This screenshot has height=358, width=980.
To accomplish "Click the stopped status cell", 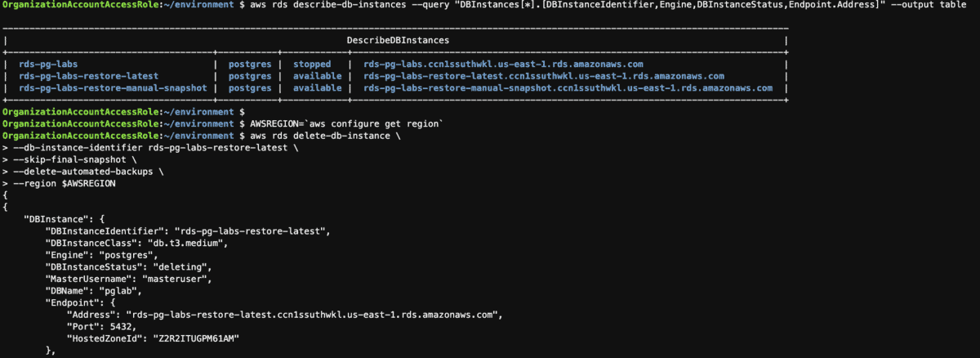I will coord(312,64).
